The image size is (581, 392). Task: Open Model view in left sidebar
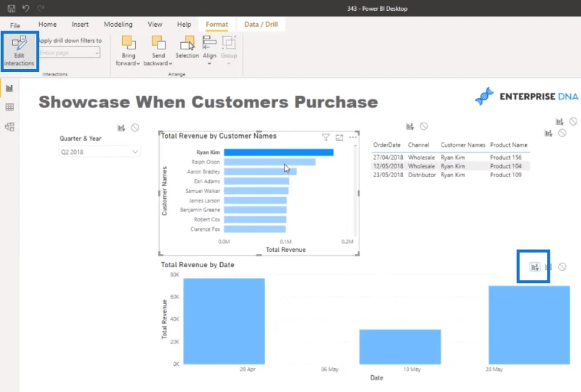tap(9, 127)
